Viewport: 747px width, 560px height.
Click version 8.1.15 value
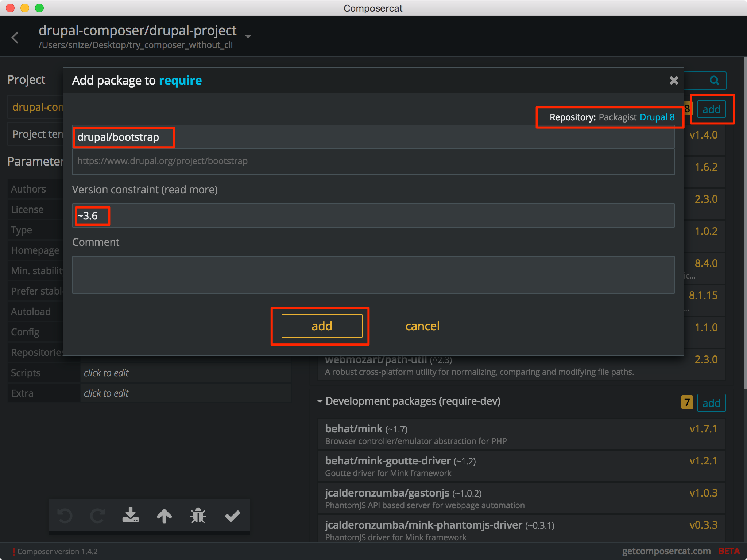[703, 295]
